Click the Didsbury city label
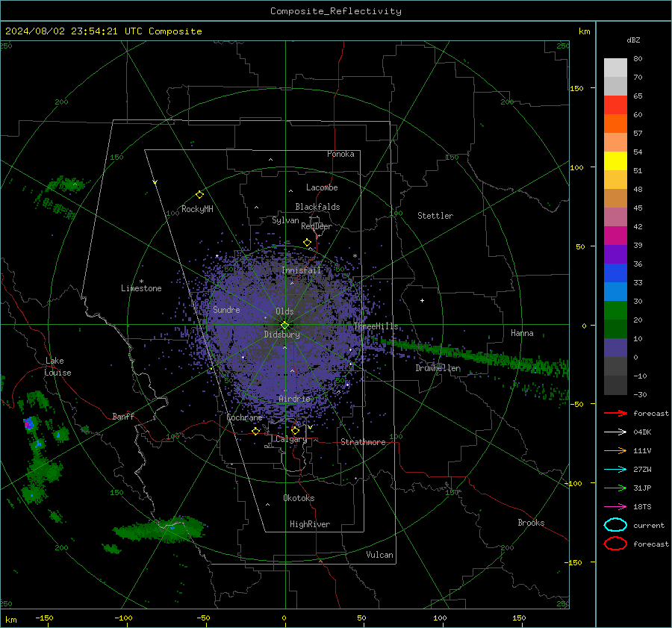Viewport: 672px width, 628px height. tap(281, 335)
